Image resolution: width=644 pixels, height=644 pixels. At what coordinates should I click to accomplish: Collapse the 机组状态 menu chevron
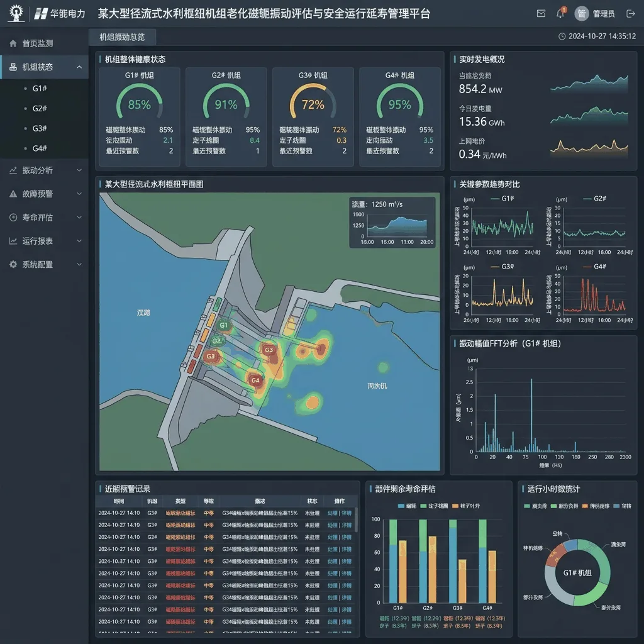click(79, 67)
